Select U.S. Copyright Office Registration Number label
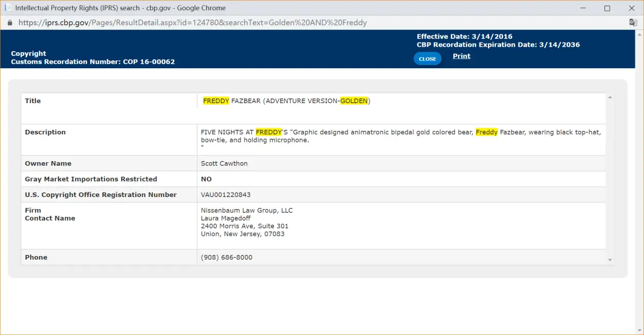 [x=100, y=195]
